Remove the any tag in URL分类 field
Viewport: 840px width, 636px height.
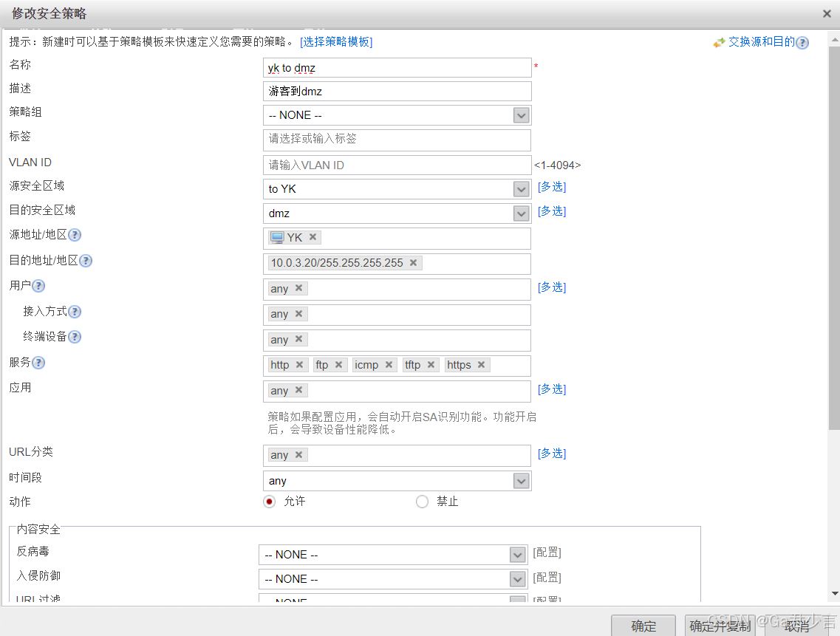click(299, 454)
